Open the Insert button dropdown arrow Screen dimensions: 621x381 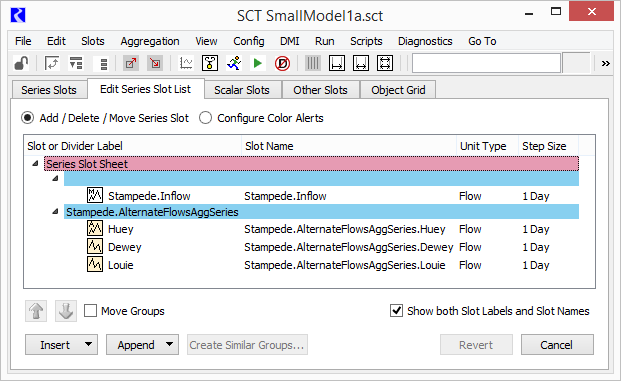pos(89,345)
